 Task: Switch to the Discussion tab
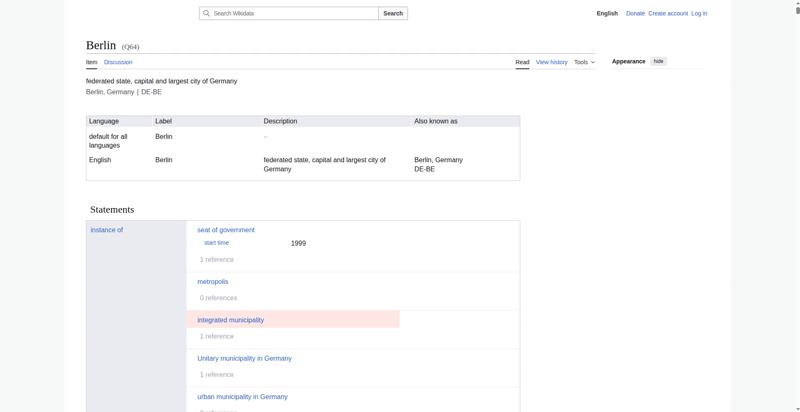coord(118,62)
